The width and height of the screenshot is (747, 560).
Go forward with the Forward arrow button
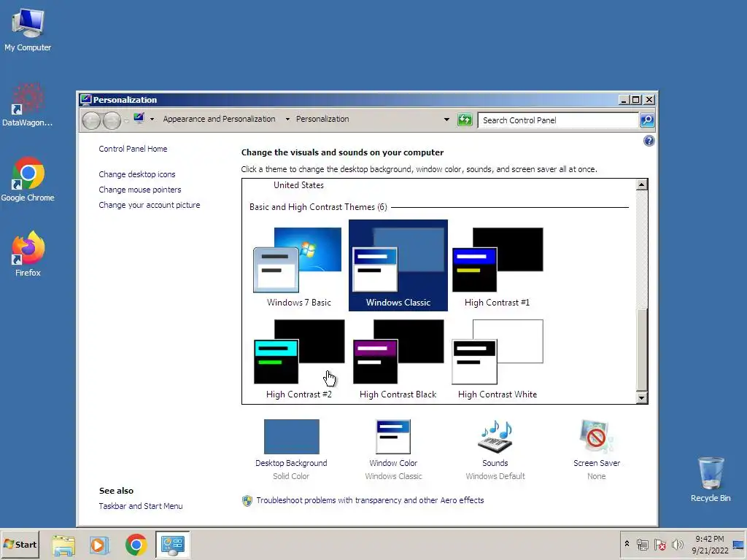pyautogui.click(x=112, y=120)
